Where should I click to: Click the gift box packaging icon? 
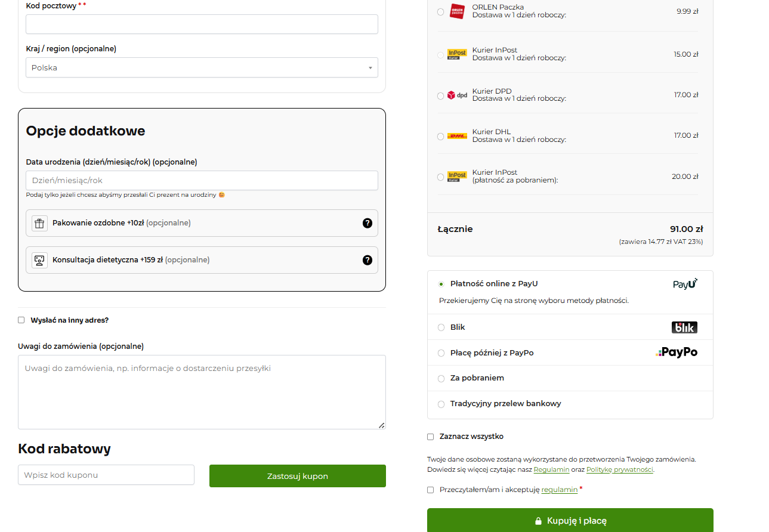coord(39,223)
